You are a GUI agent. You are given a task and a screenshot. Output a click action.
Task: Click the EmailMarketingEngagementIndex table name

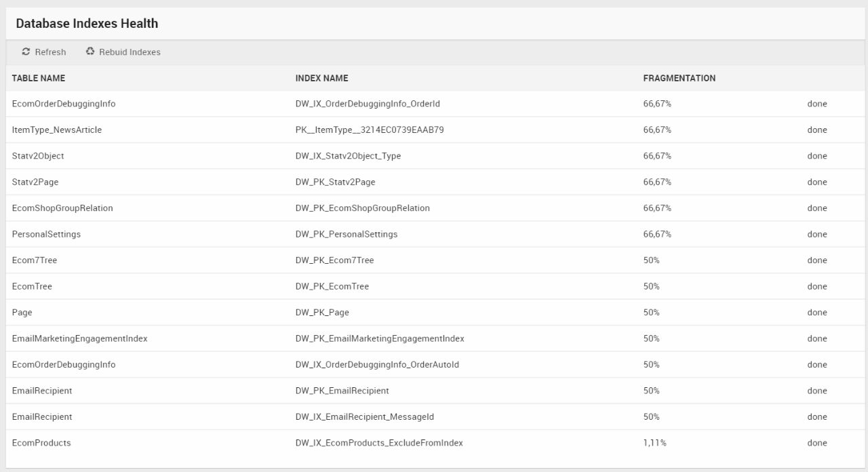click(79, 338)
